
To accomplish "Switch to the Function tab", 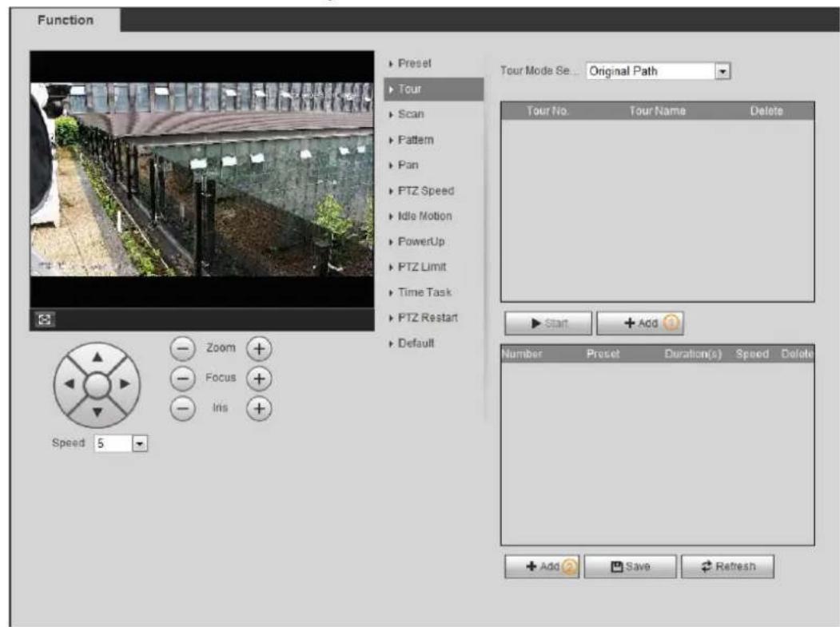I will point(66,20).
